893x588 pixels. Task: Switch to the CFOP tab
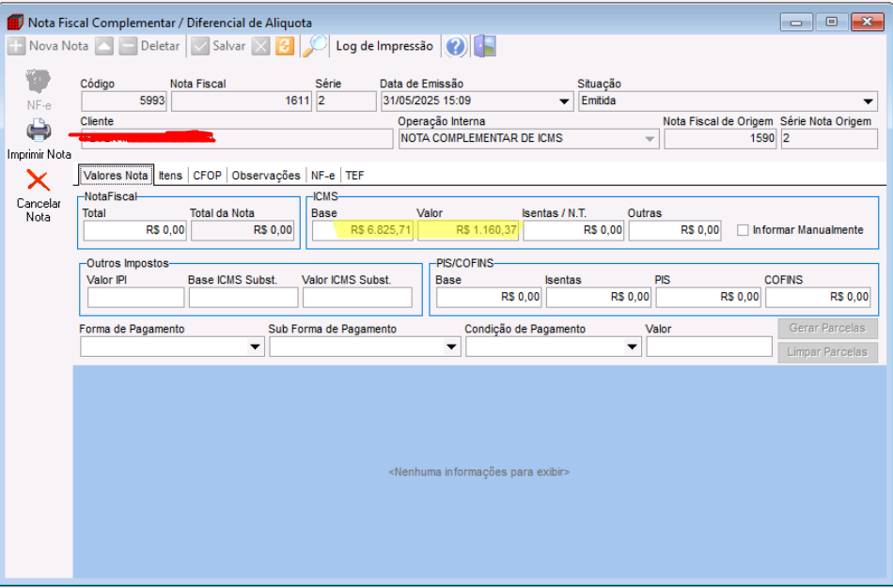click(x=207, y=176)
